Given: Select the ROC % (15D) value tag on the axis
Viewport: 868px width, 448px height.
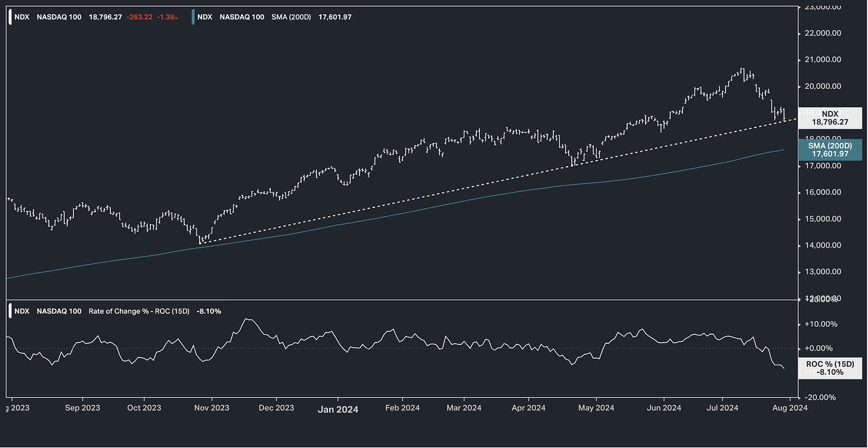Looking at the screenshot, I should pos(829,368).
